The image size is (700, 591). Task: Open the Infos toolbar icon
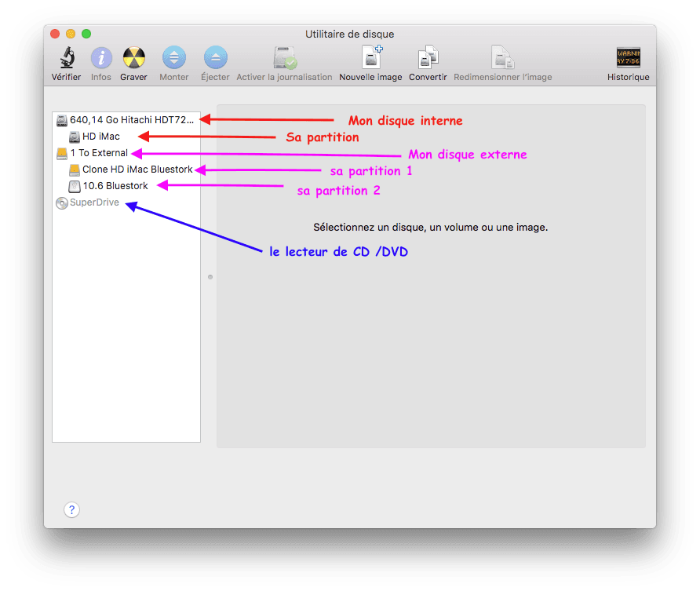[101, 58]
